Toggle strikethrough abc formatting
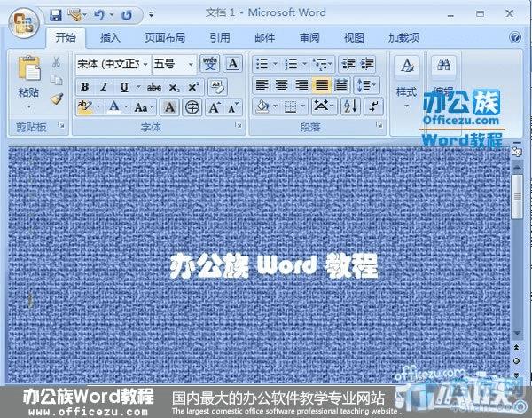The height and width of the screenshot is (418, 532). tap(154, 87)
